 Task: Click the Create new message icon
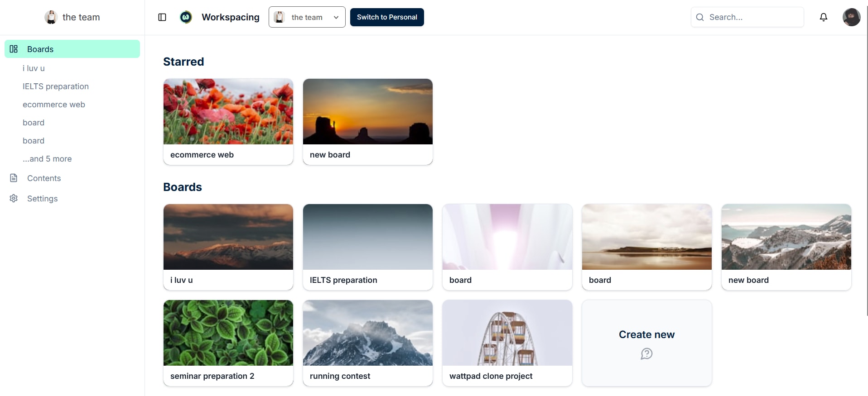pyautogui.click(x=646, y=353)
